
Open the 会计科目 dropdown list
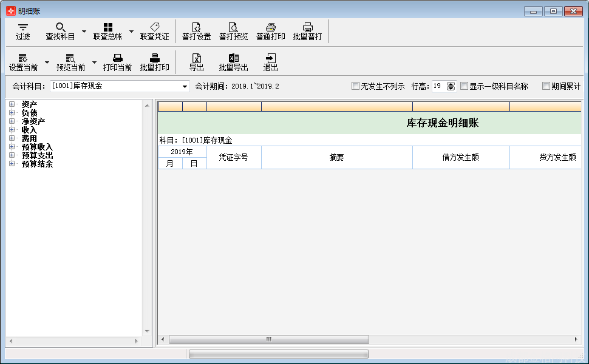click(185, 87)
